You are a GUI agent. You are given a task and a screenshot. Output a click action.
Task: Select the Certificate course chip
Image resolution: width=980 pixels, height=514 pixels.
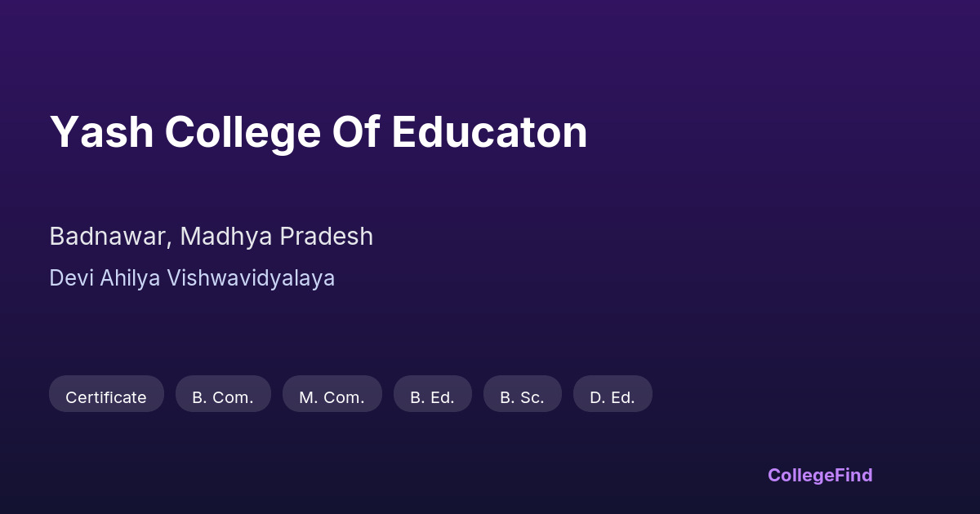pos(106,397)
